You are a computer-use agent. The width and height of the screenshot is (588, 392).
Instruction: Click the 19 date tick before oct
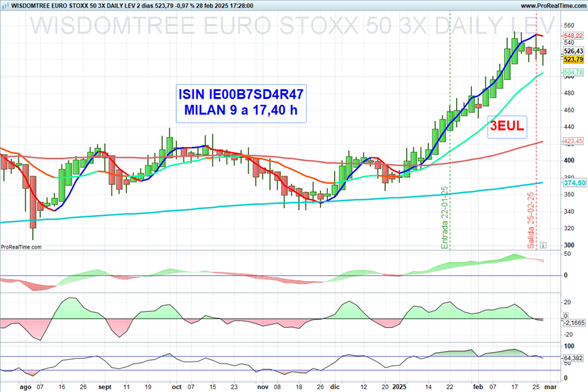pyautogui.click(x=148, y=387)
